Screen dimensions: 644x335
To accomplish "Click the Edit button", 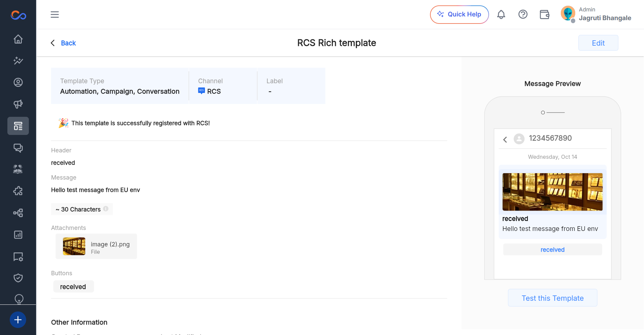I will 598,43.
